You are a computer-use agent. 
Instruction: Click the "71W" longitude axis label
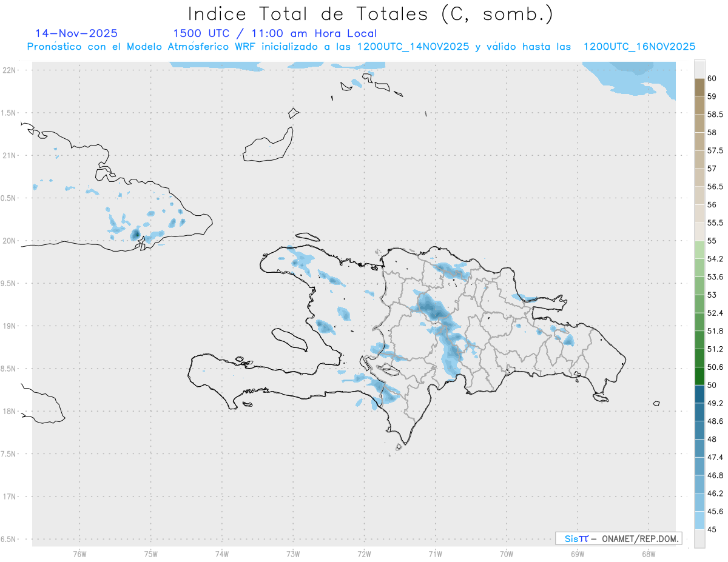click(x=435, y=554)
